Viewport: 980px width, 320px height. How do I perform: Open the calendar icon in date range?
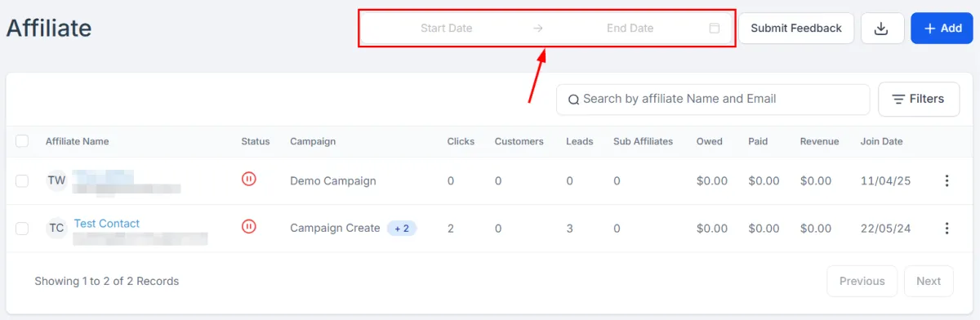[x=715, y=29]
